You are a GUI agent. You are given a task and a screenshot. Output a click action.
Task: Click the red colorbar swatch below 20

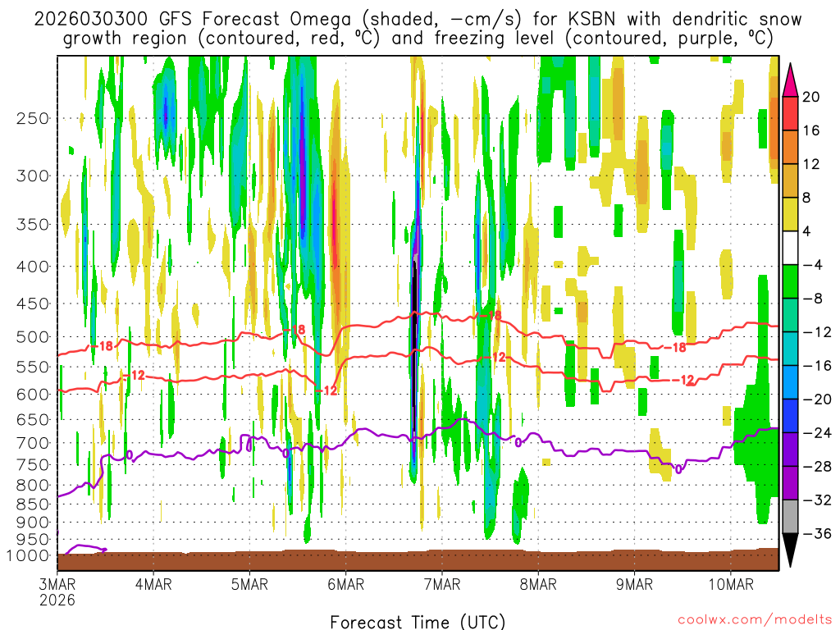click(790, 113)
